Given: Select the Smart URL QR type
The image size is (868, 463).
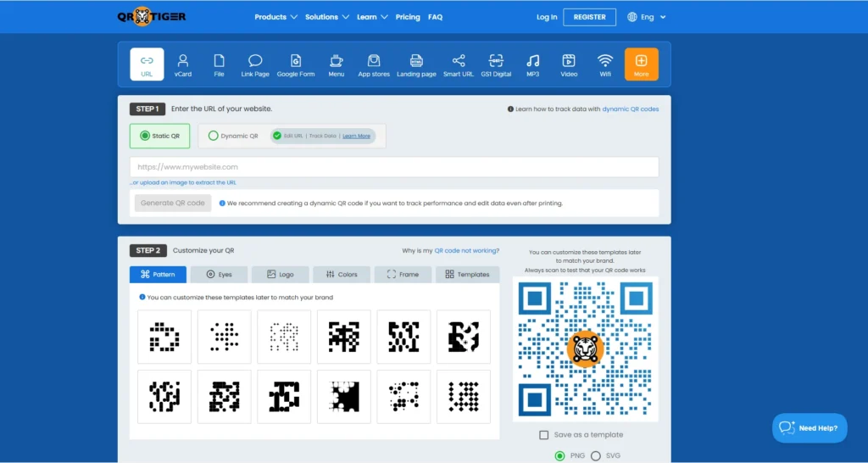Looking at the screenshot, I should [459, 64].
